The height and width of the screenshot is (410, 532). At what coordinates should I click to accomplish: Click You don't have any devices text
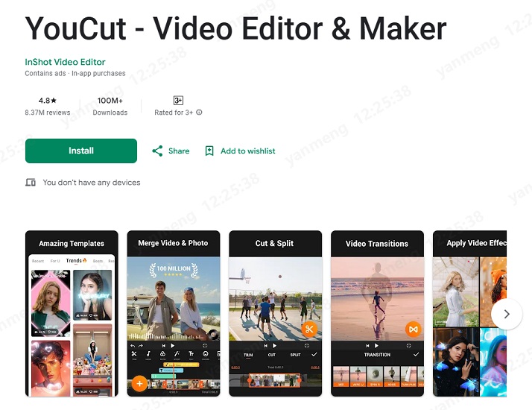[91, 183]
